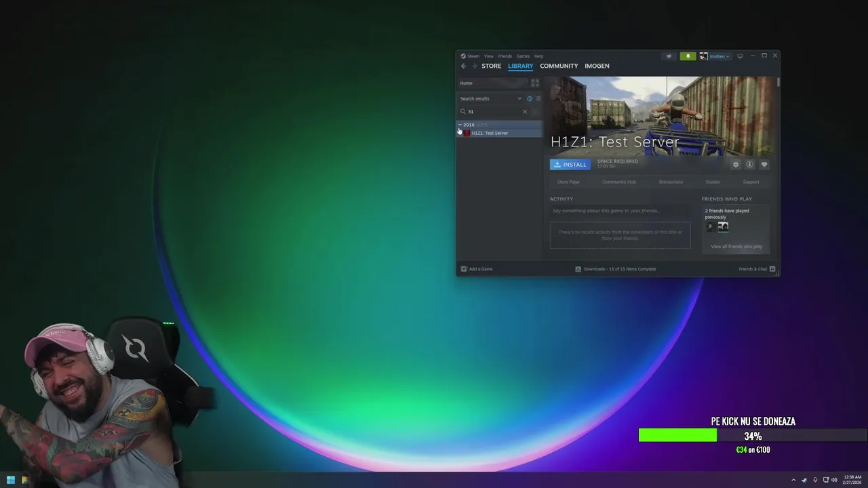Open the IMOGEN profile tab
This screenshot has width=868, height=488.
[597, 66]
